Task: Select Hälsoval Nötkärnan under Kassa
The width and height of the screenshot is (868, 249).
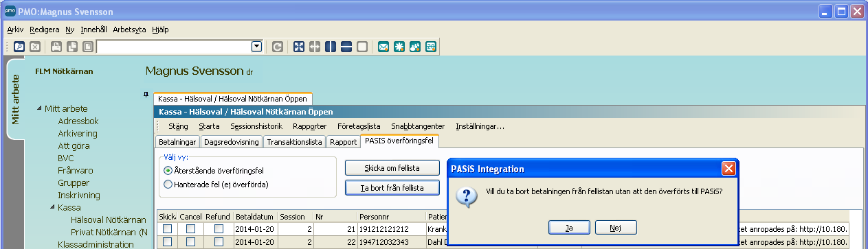Action: pos(108,220)
